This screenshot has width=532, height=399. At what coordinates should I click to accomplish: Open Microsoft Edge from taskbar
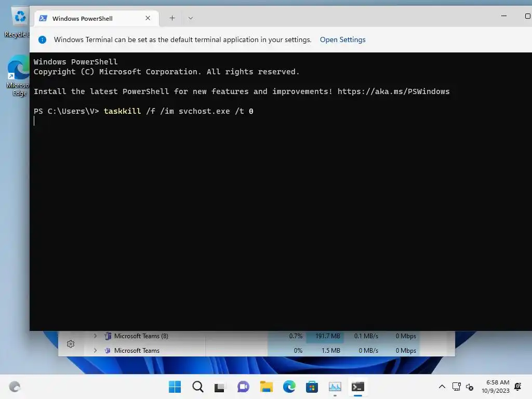click(289, 387)
